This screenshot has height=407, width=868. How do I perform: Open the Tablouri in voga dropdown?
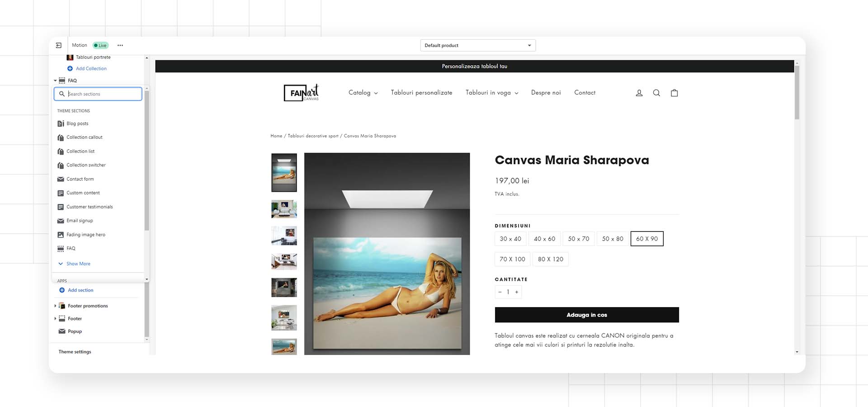tap(492, 93)
